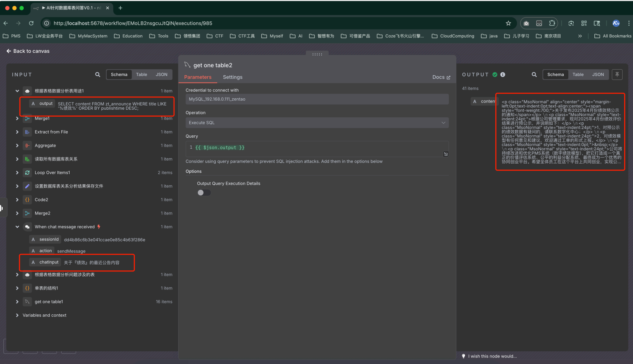
Task: Select OUTPUT panel Schema view
Action: pos(555,75)
